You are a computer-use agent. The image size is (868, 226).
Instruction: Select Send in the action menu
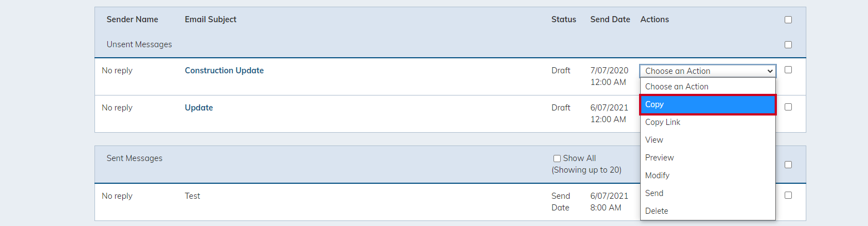(x=707, y=193)
